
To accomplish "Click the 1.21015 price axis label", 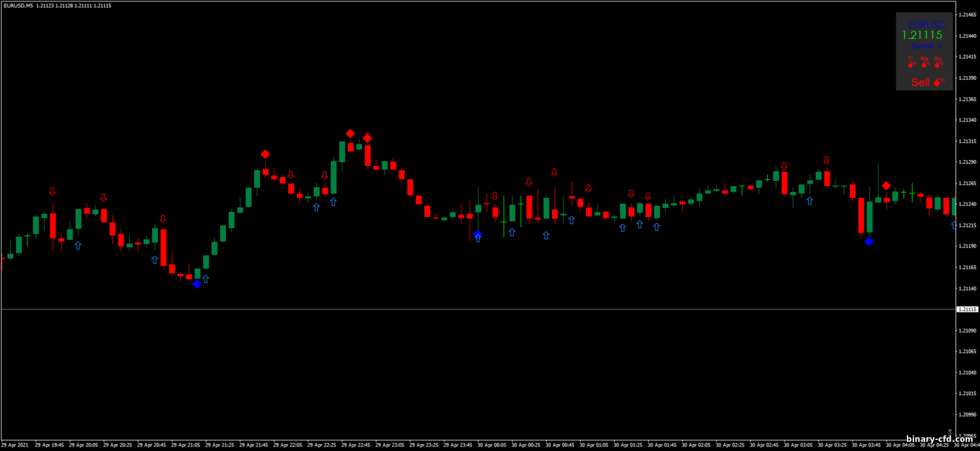I will pyautogui.click(x=968, y=393).
